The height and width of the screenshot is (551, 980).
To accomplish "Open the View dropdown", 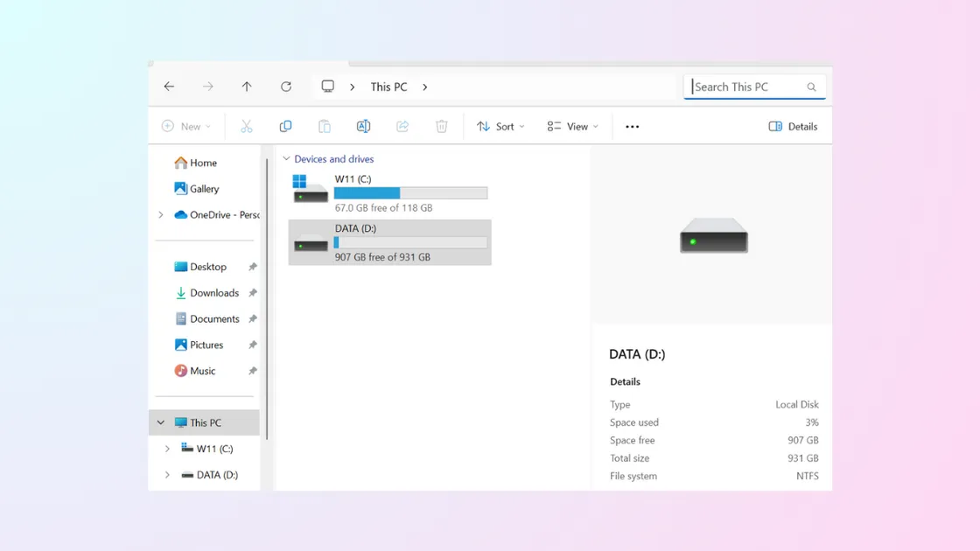I will point(572,126).
